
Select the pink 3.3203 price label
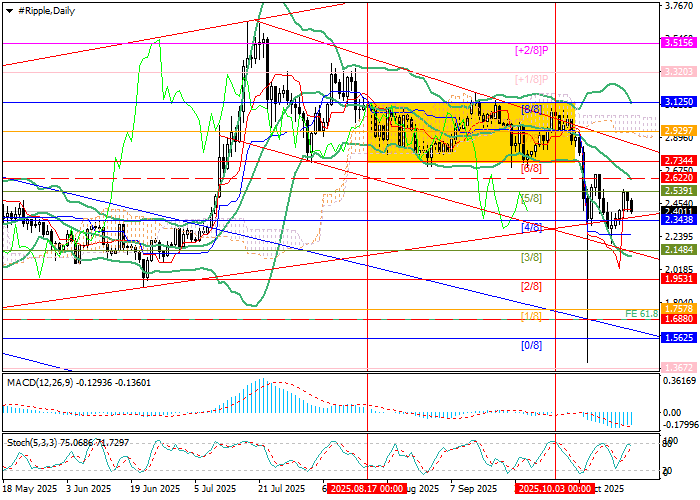pos(679,71)
